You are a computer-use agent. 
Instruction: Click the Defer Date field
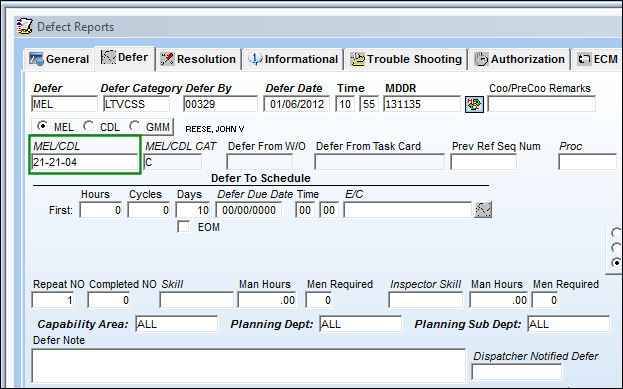click(296, 104)
